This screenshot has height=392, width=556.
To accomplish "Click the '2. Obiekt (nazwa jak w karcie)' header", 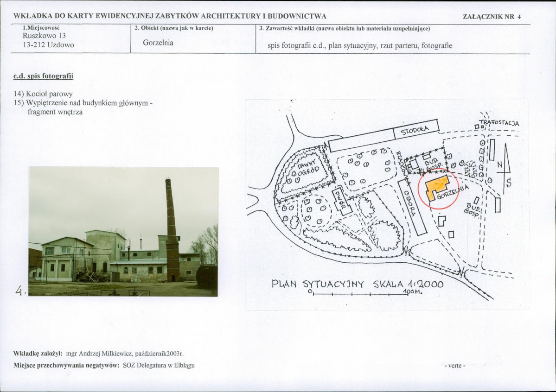I will pos(174,28).
